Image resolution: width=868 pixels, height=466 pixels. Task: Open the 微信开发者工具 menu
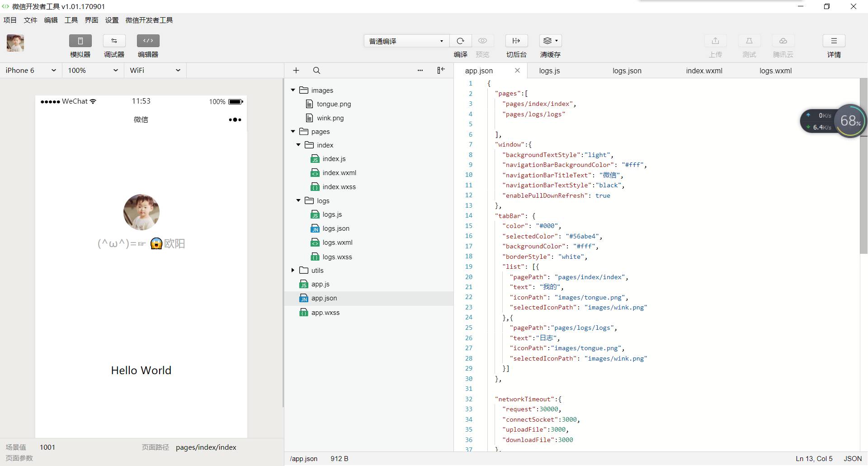[x=149, y=20]
